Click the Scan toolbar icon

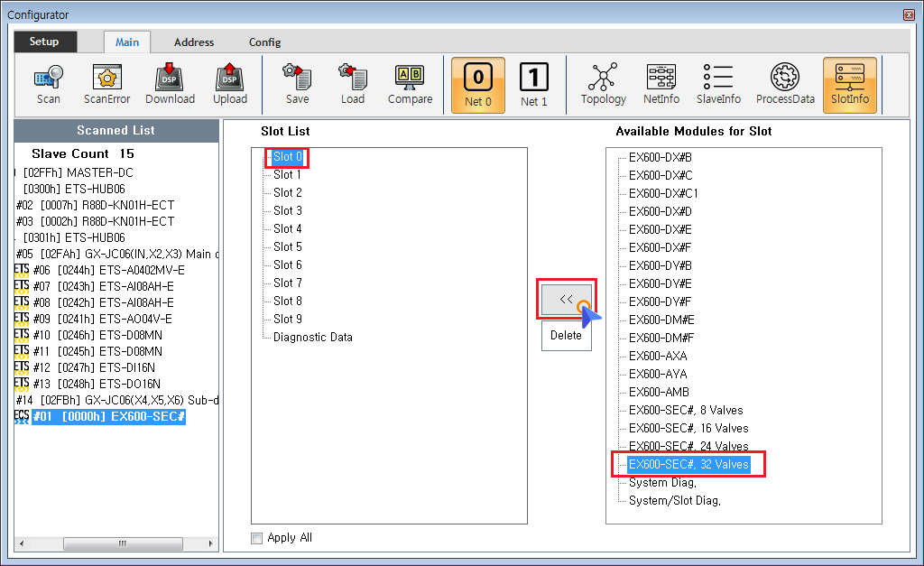49,85
